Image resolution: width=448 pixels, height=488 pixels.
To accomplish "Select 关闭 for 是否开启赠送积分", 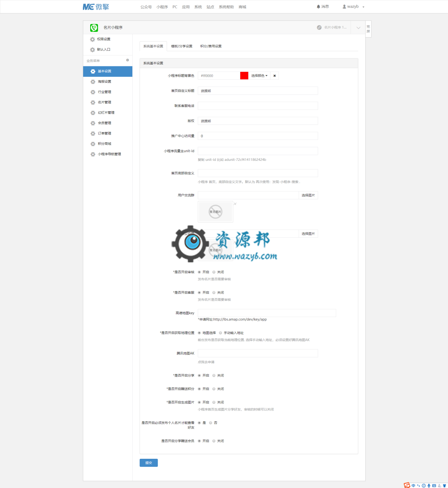I will click(214, 389).
